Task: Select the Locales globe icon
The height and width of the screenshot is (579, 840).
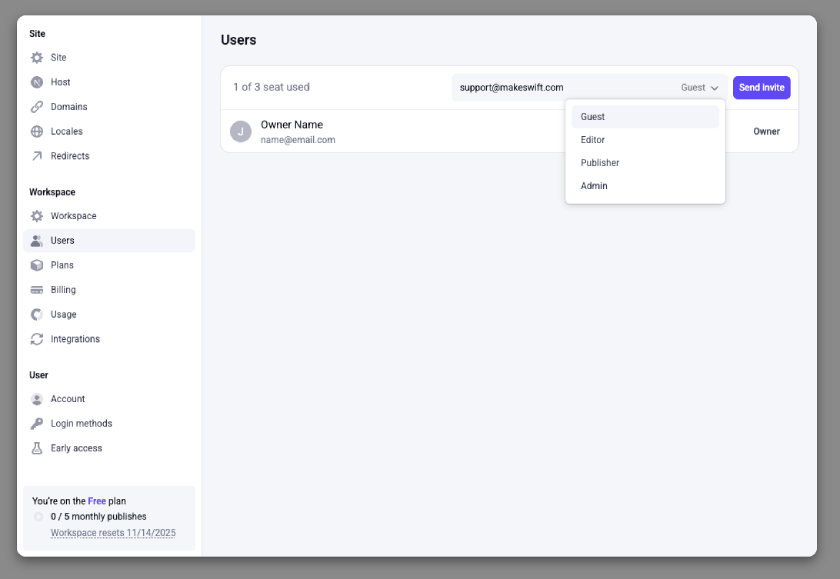Action: click(x=38, y=131)
